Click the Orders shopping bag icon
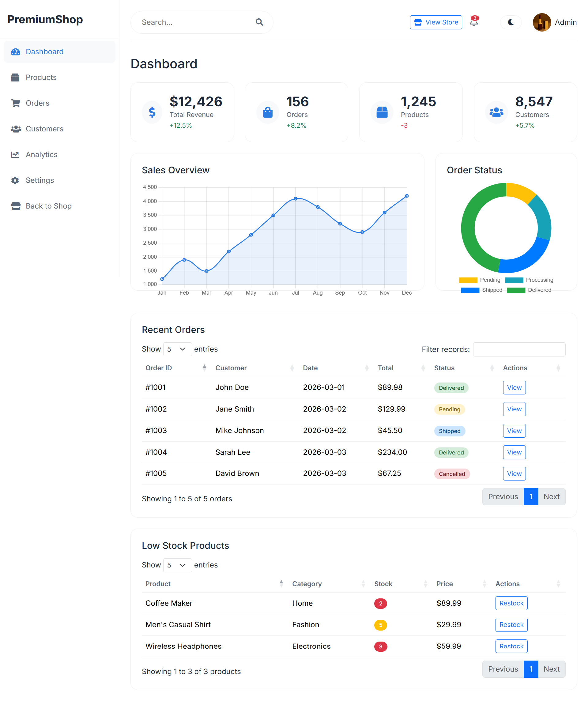The height and width of the screenshot is (701, 588). click(267, 112)
